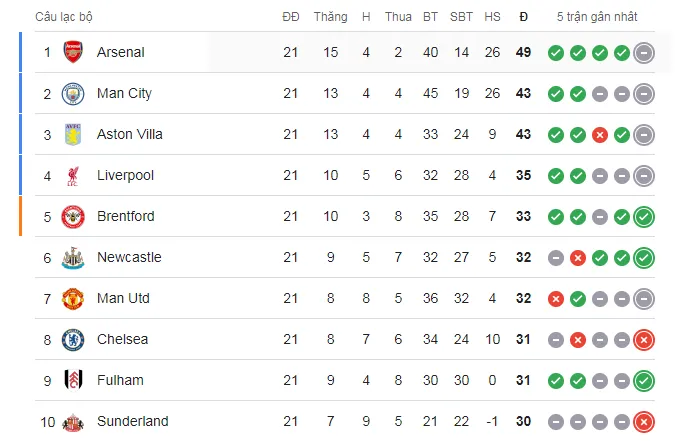Image resolution: width=694 pixels, height=441 pixels.
Task: Click Brentford's latest match win icon
Action: (644, 216)
